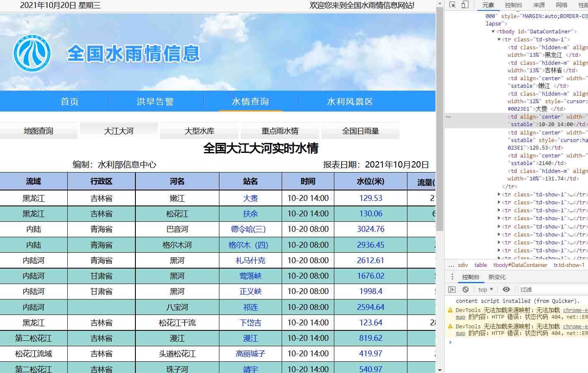Open the 格尔木(四) station link
Screen dimensions: 588x373
point(248,245)
